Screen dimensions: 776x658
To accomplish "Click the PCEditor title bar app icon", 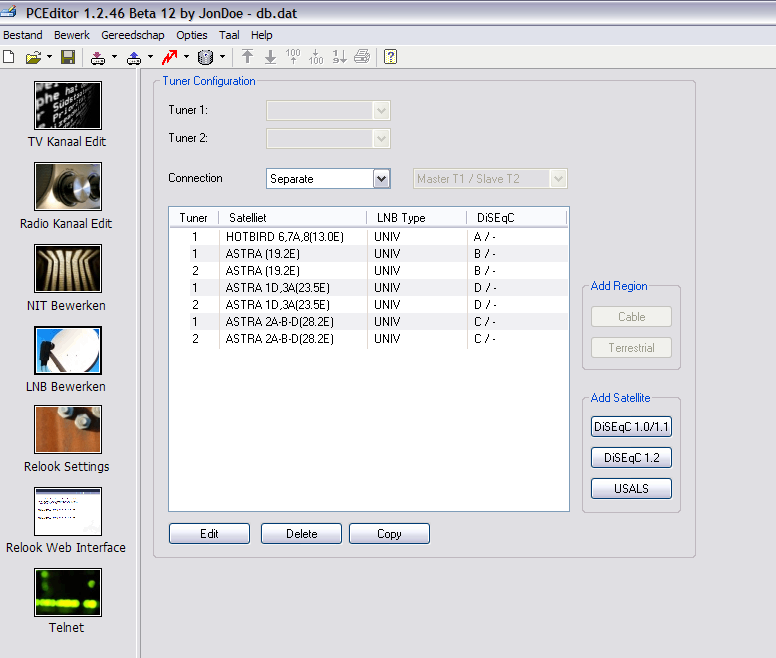I will coord(9,12).
